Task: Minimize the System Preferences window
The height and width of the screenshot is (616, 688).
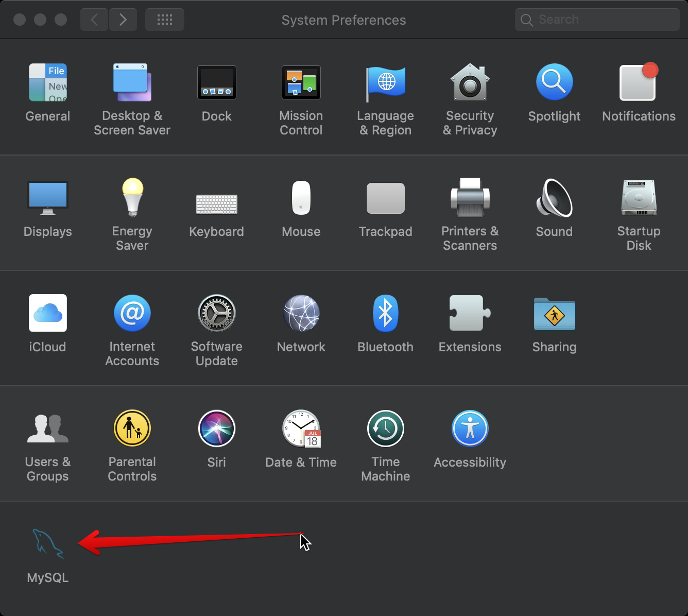Action: [40, 20]
